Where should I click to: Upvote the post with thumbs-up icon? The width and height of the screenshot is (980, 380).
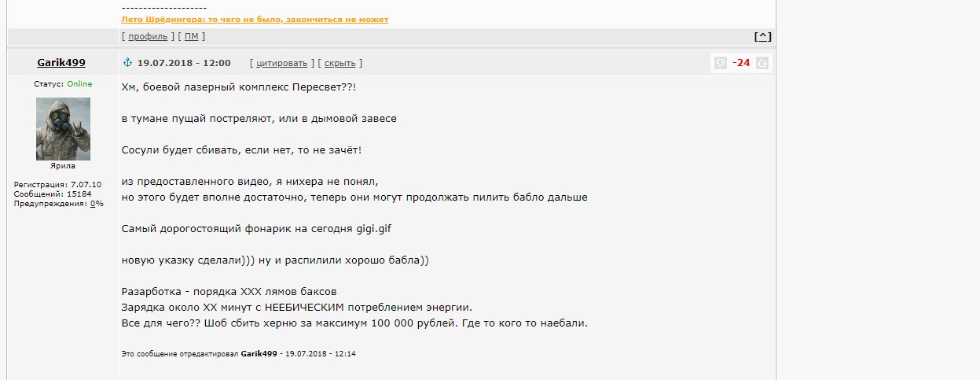pyautogui.click(x=762, y=63)
